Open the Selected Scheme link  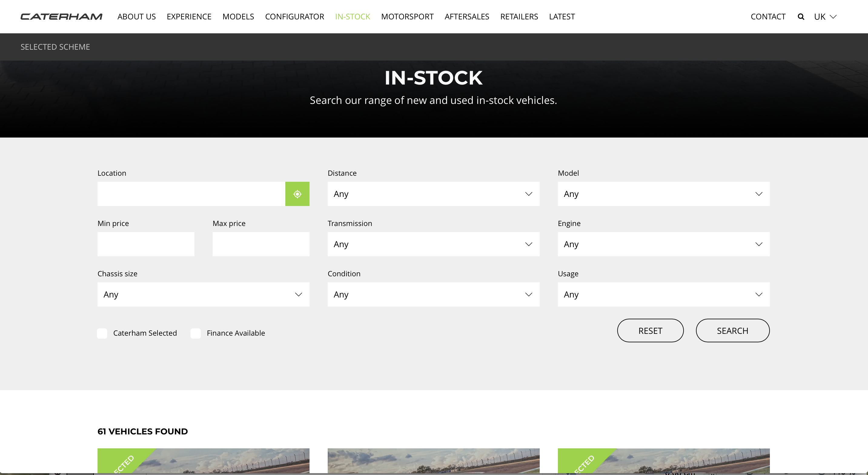point(55,47)
